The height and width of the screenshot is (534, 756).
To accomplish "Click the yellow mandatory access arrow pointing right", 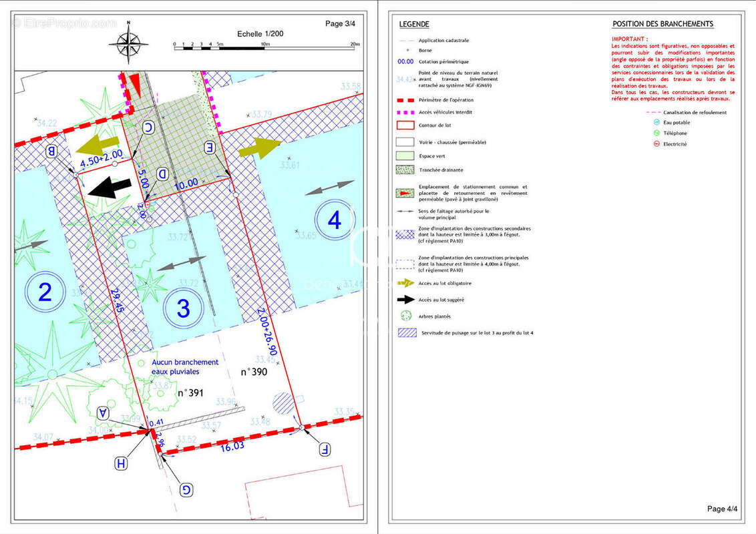I will [x=260, y=147].
